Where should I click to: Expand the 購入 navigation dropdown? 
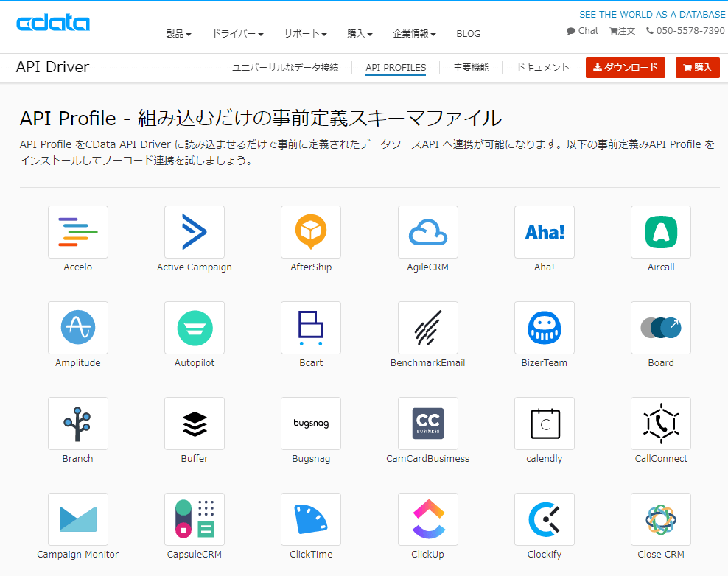point(360,33)
